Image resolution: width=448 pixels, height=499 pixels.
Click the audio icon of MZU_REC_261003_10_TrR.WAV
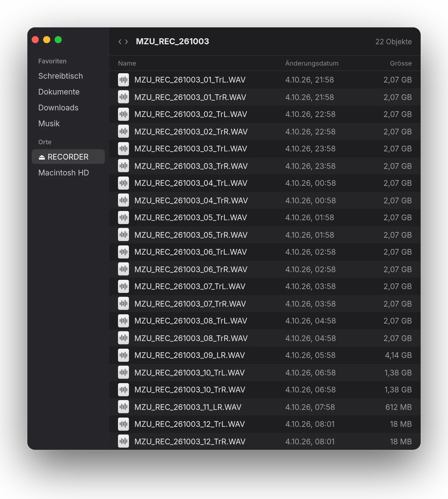(x=124, y=390)
